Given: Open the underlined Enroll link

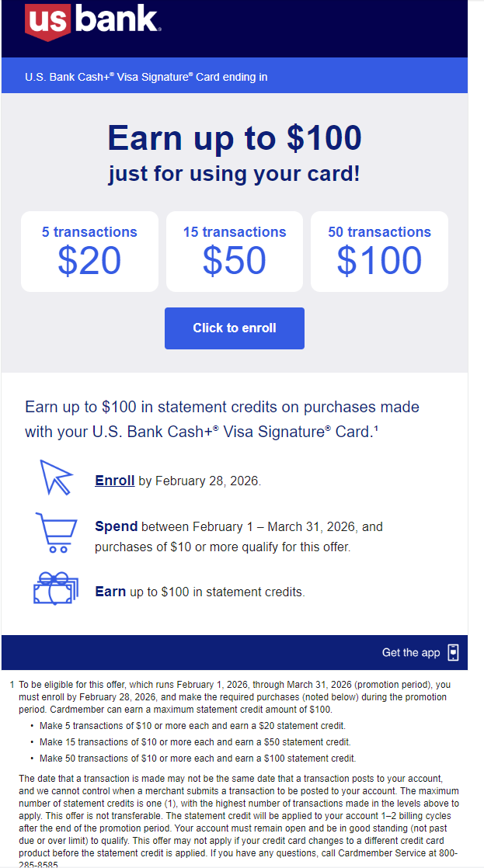Looking at the screenshot, I should click(115, 481).
